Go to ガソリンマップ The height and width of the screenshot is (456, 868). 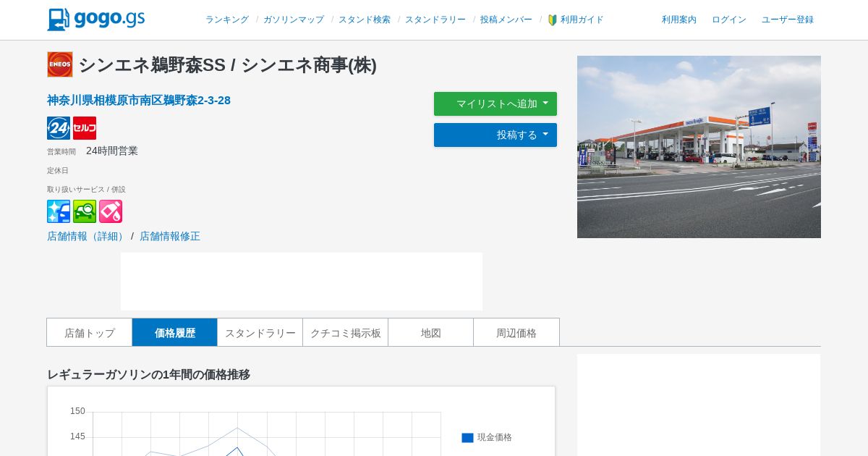[294, 20]
